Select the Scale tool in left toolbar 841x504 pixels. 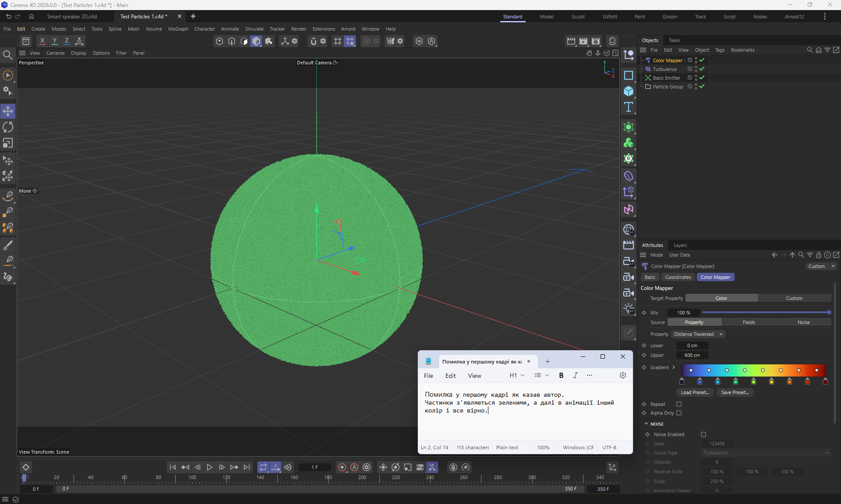(8, 143)
